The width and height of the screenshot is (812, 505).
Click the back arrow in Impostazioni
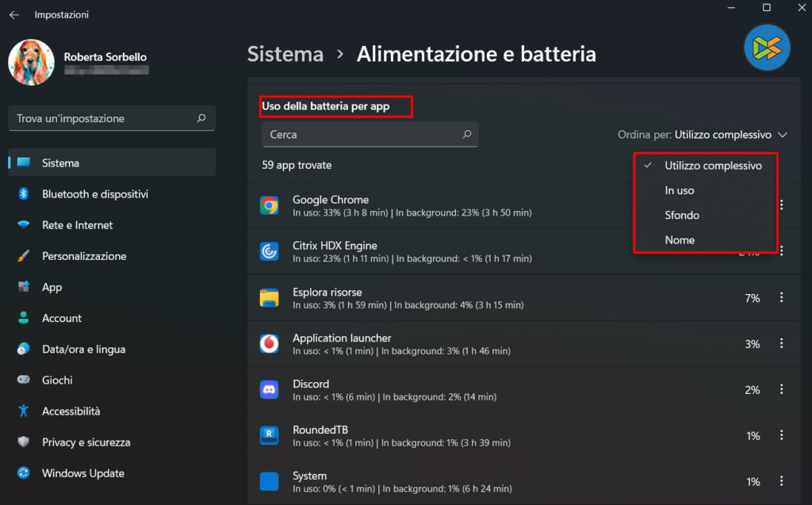coord(13,15)
